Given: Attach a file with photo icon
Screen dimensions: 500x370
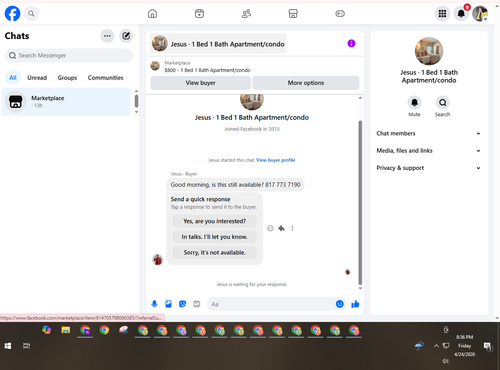Looking at the screenshot, I should pos(168,304).
